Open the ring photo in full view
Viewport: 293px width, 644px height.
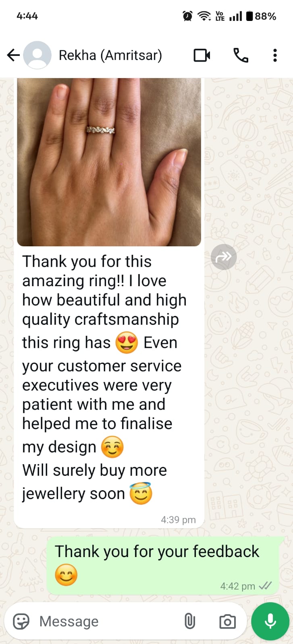click(109, 162)
